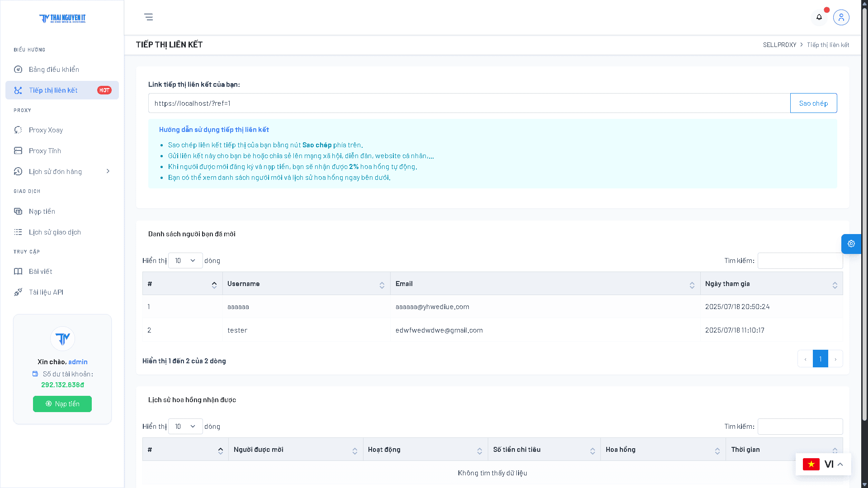Click the transaction history list icon
Image resolution: width=868 pixels, height=488 pixels.
coord(18,232)
